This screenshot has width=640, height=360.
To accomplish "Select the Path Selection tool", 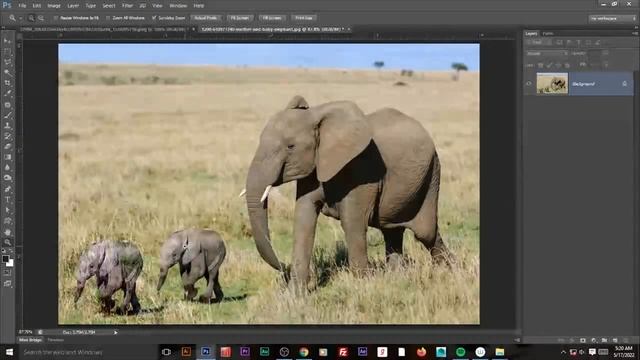I will click(7, 211).
